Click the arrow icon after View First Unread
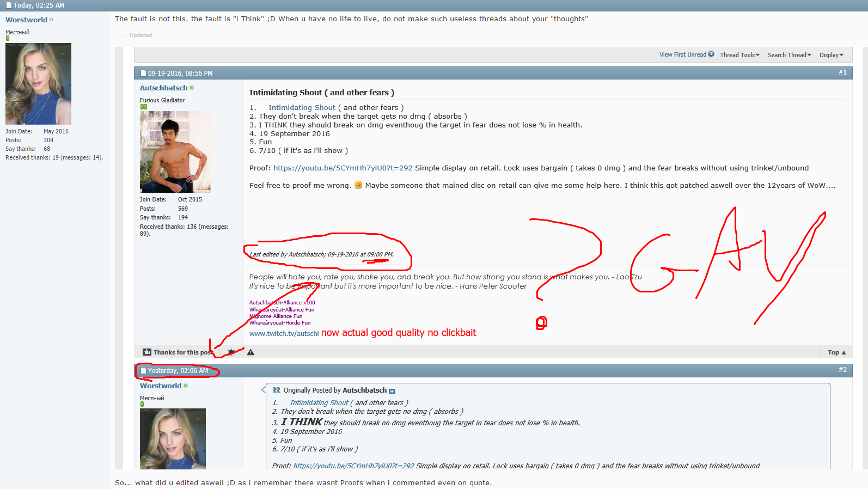Screen dimensions: 868x489 tap(711, 54)
